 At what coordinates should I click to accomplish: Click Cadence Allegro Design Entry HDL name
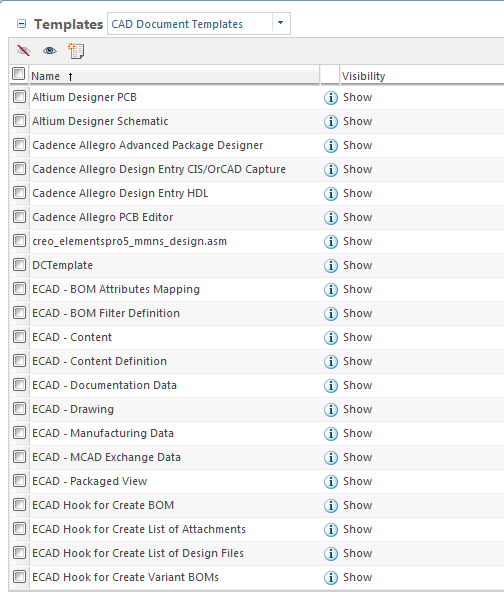click(120, 193)
